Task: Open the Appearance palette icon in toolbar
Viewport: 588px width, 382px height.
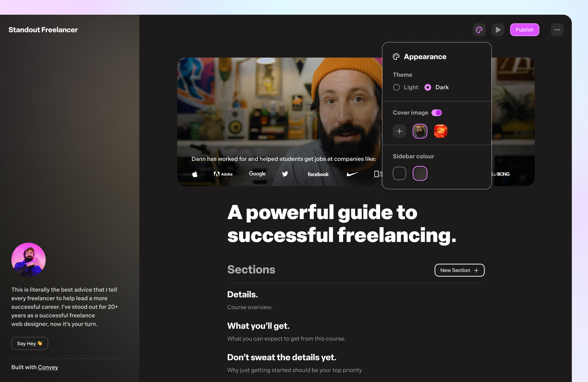Action: pyautogui.click(x=479, y=30)
